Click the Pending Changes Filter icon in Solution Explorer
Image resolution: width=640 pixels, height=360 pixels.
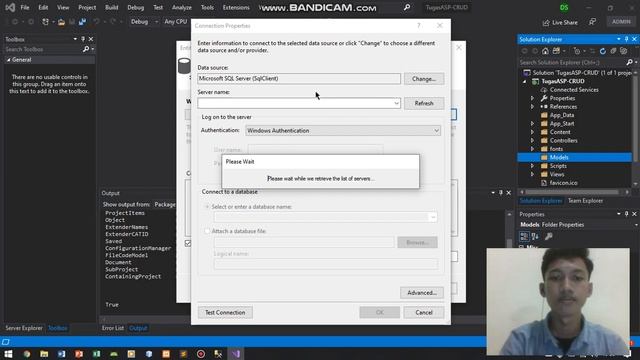coord(577,51)
